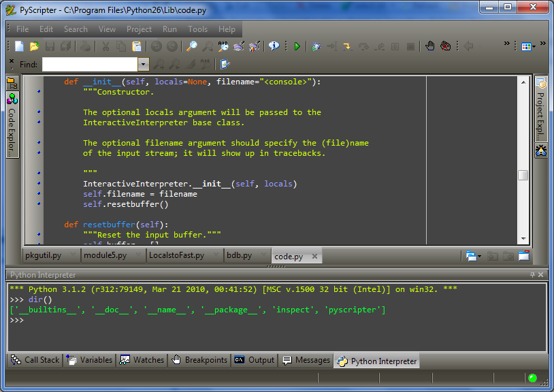Open the Edit menu
The width and height of the screenshot is (554, 392).
pos(46,29)
